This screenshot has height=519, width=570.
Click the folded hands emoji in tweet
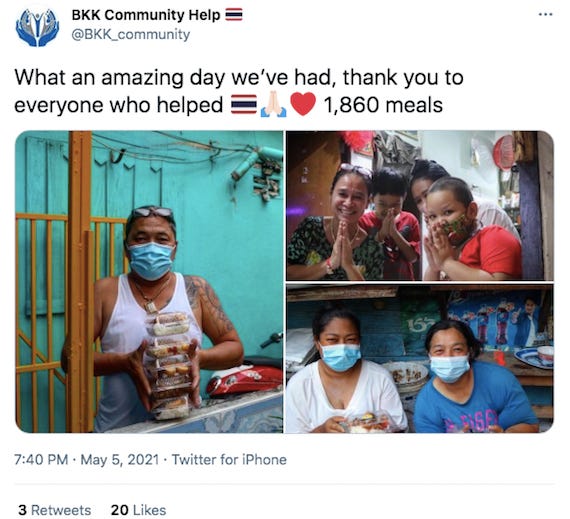tap(274, 105)
